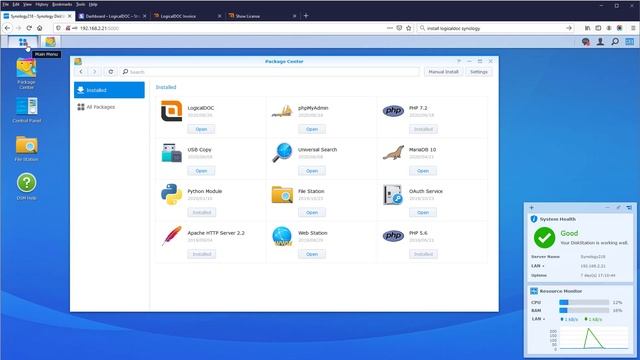This screenshot has width=640, height=360.
Task: Open Universal Search package
Action: tap(312, 171)
